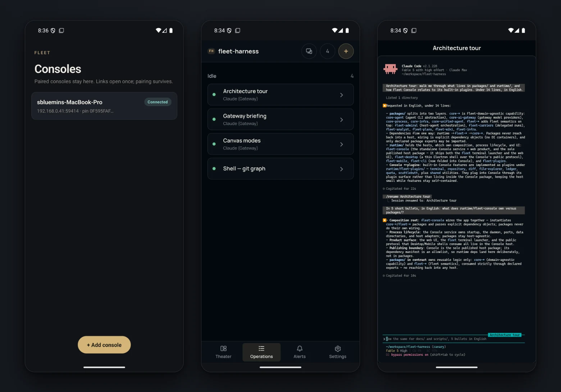Image resolution: width=561 pixels, height=392 pixels.
Task: Click the '/rename Architecture tour' command line
Action: point(408,197)
